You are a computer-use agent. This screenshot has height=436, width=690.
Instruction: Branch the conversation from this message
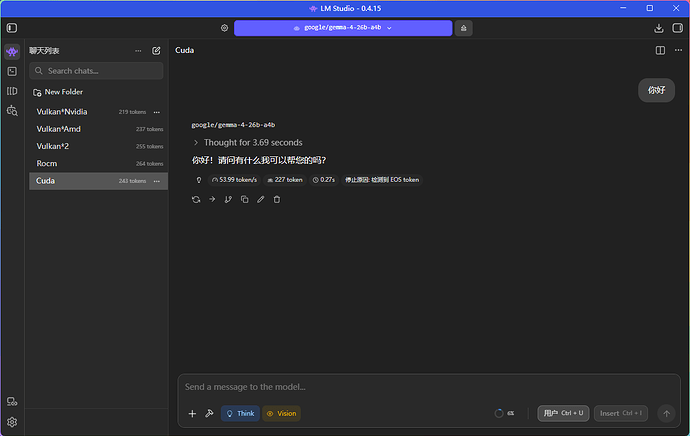pyautogui.click(x=228, y=199)
